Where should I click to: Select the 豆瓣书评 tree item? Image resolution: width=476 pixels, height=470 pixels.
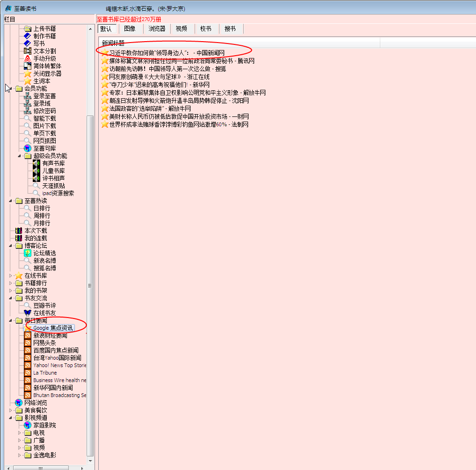pos(44,305)
